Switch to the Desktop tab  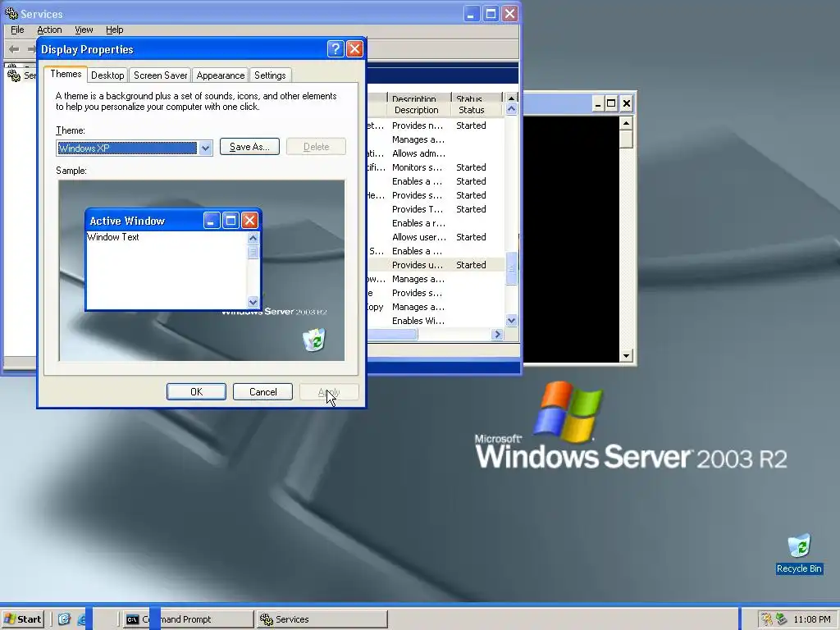(x=107, y=75)
